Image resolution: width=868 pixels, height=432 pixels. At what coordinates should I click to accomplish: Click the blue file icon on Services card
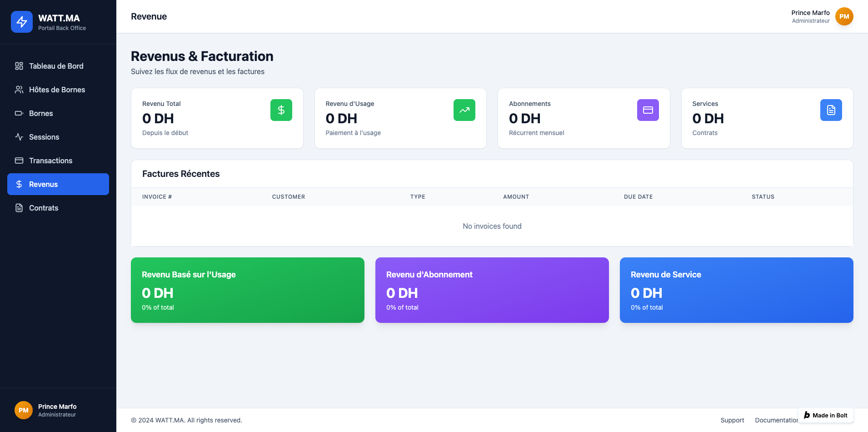(831, 110)
